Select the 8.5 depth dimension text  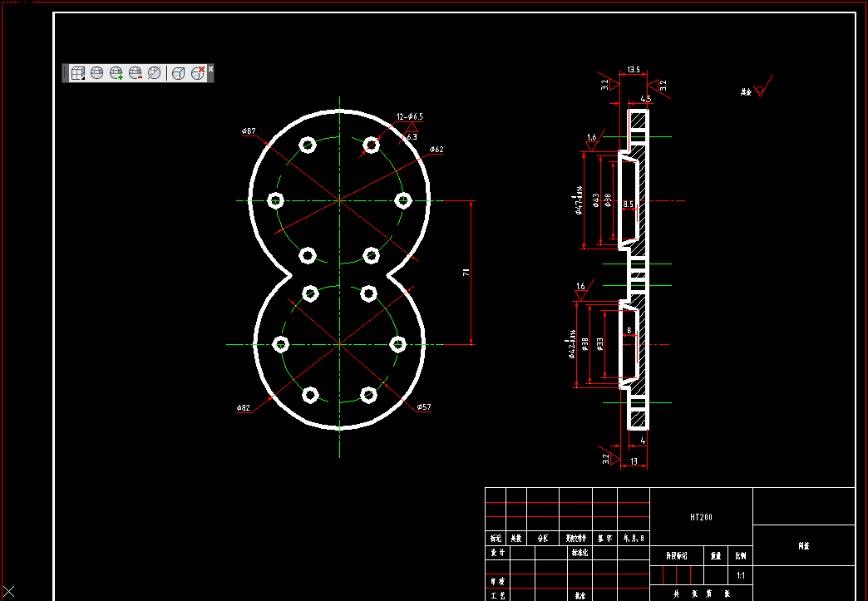click(x=629, y=204)
